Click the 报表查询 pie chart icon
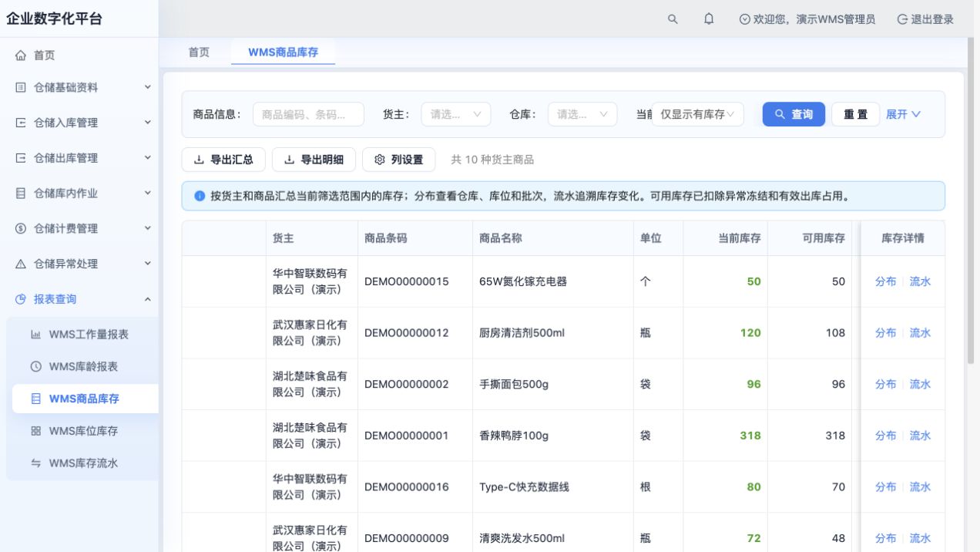 pos(21,299)
